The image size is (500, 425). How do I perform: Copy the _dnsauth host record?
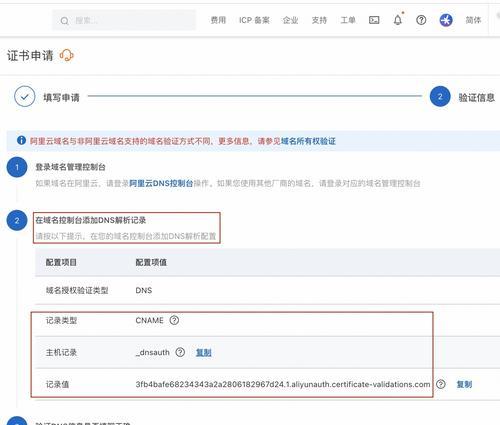click(x=204, y=352)
